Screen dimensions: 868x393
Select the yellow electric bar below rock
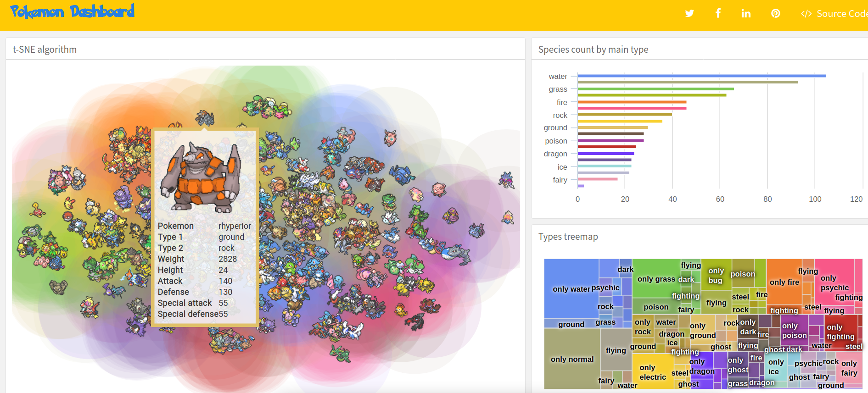pyautogui.click(x=620, y=121)
